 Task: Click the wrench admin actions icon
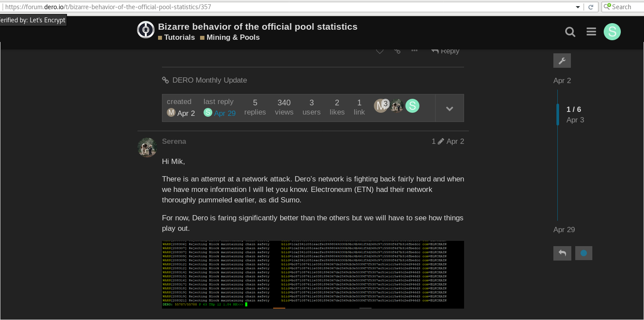coord(562,61)
